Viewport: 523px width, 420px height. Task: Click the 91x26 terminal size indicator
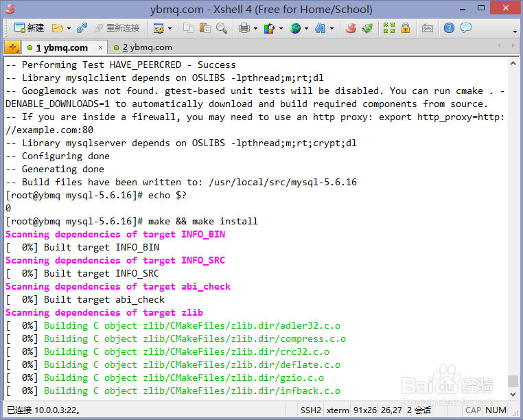[365, 410]
